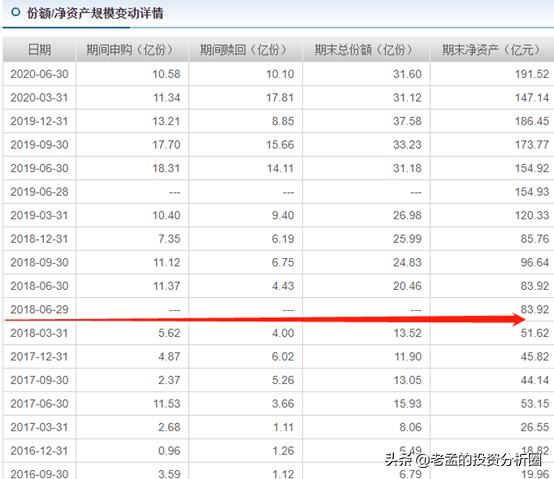Viewport: 554px width, 479px height.
Task: Click the 期间赎回（亿份）column header
Action: (x=246, y=49)
